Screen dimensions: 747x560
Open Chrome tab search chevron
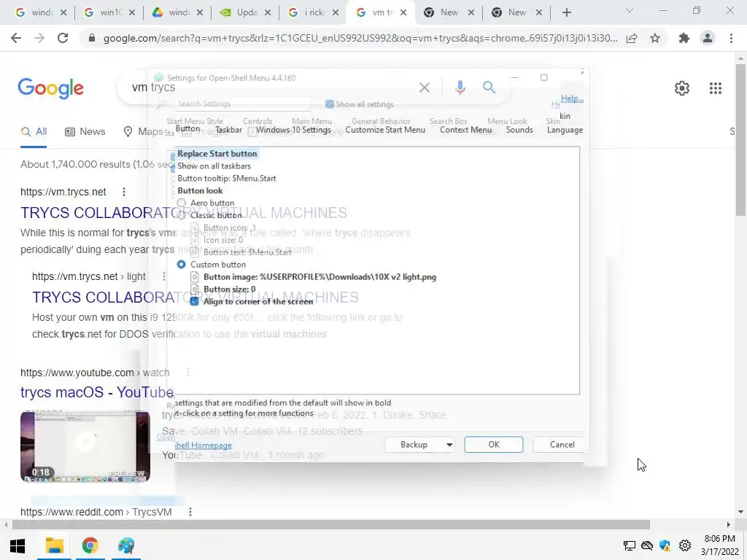coord(630,10)
